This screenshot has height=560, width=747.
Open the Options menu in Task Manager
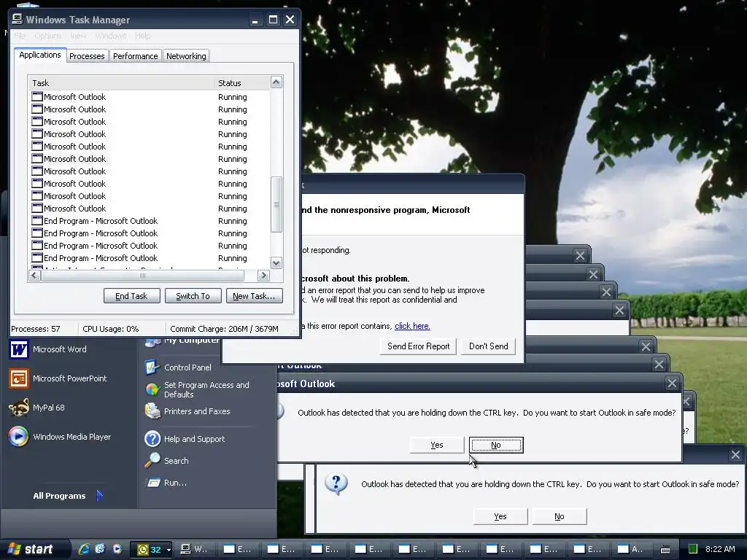(48, 36)
